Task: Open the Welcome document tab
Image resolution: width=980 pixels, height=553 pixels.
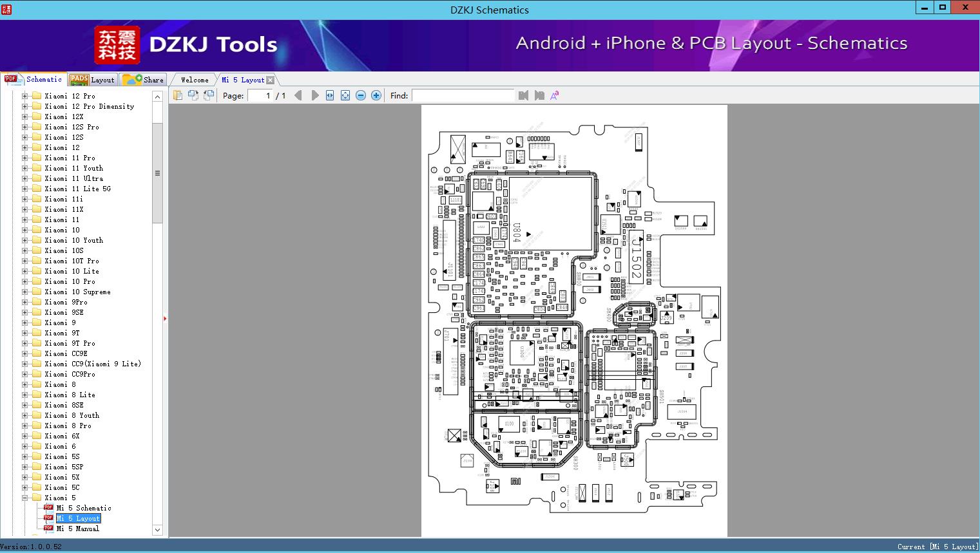Action: 195,80
